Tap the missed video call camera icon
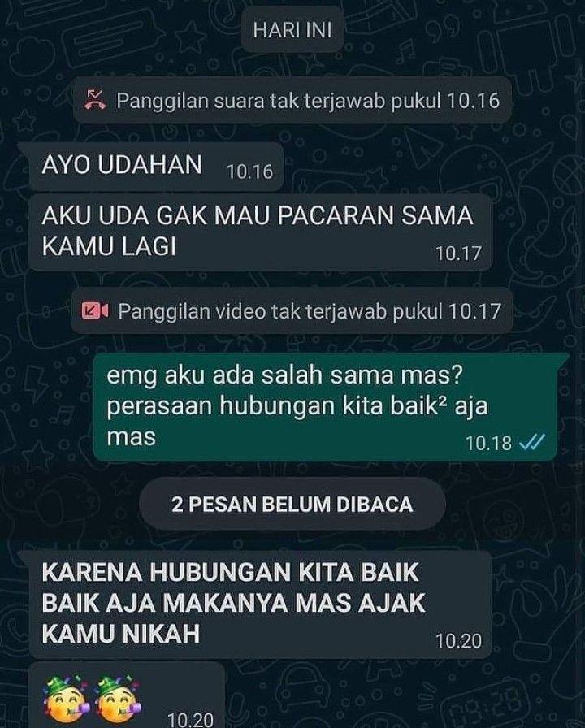This screenshot has height=728, width=585. tap(95, 310)
